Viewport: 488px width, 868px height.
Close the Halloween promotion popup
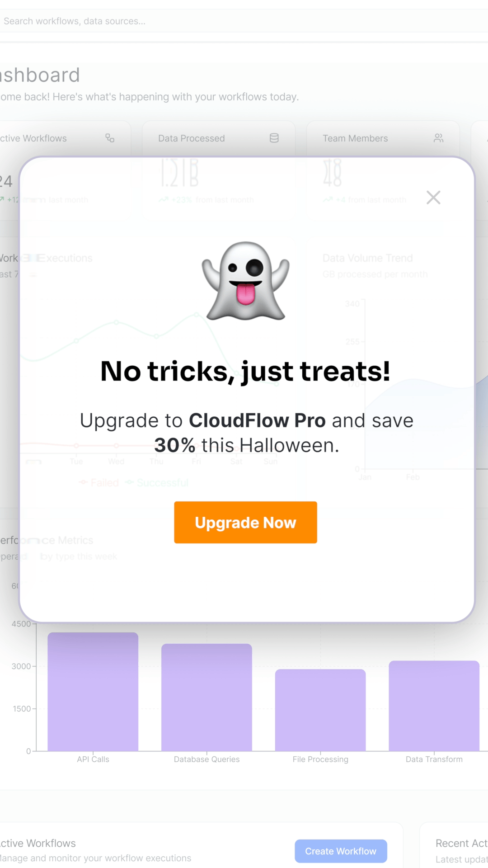[x=433, y=198]
